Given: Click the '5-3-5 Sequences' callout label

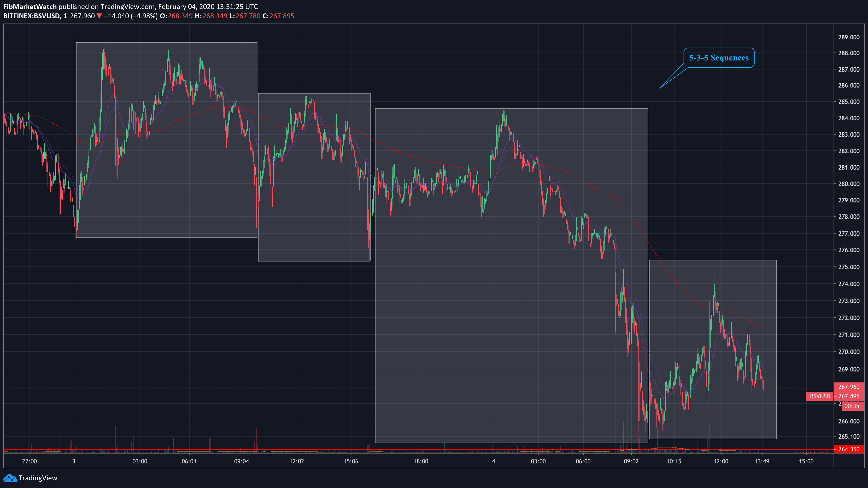Looking at the screenshot, I should coord(719,58).
